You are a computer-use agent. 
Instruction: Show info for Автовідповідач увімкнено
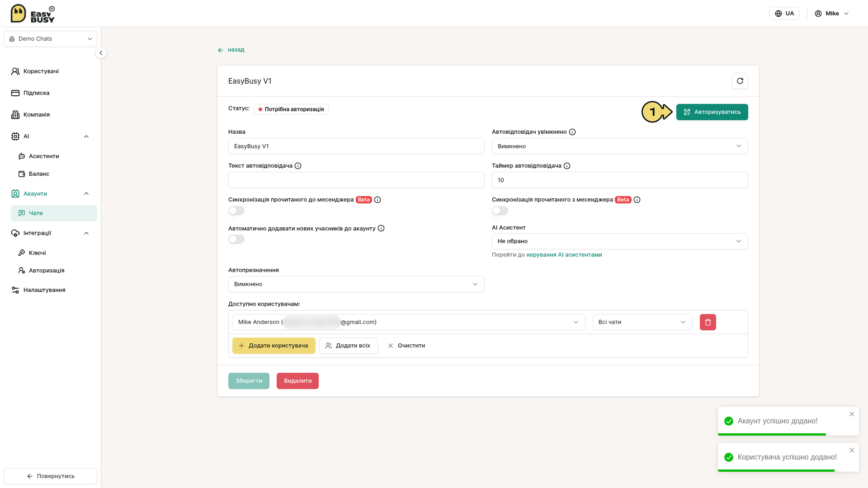point(572,132)
